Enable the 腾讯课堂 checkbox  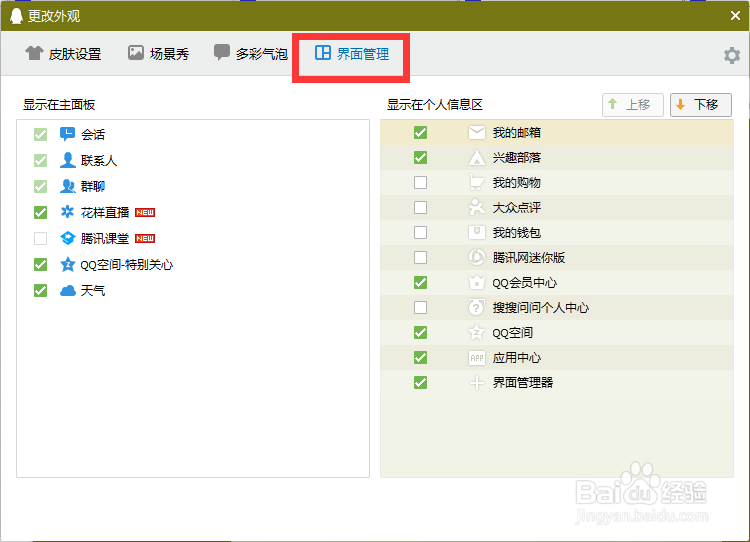point(41,238)
